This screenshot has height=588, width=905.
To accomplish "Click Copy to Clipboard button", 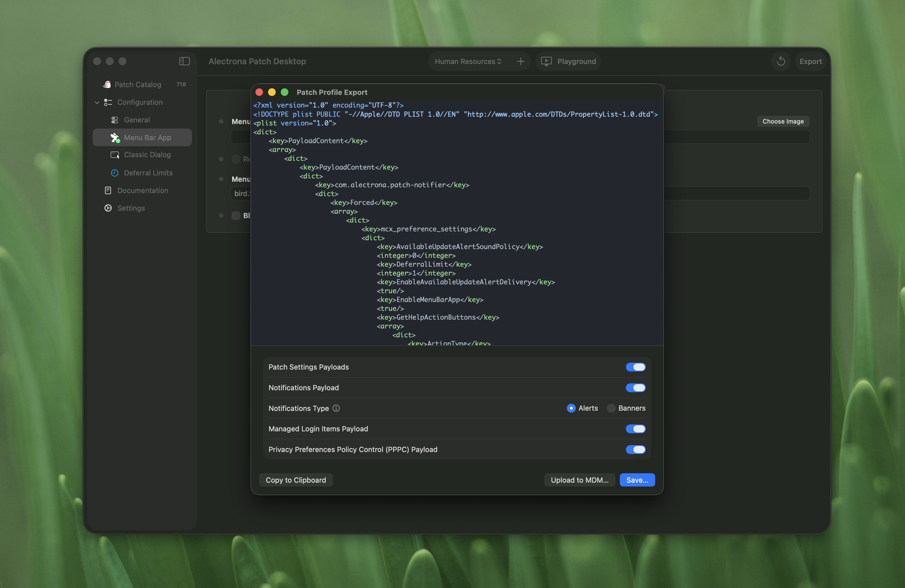I will [x=296, y=480].
